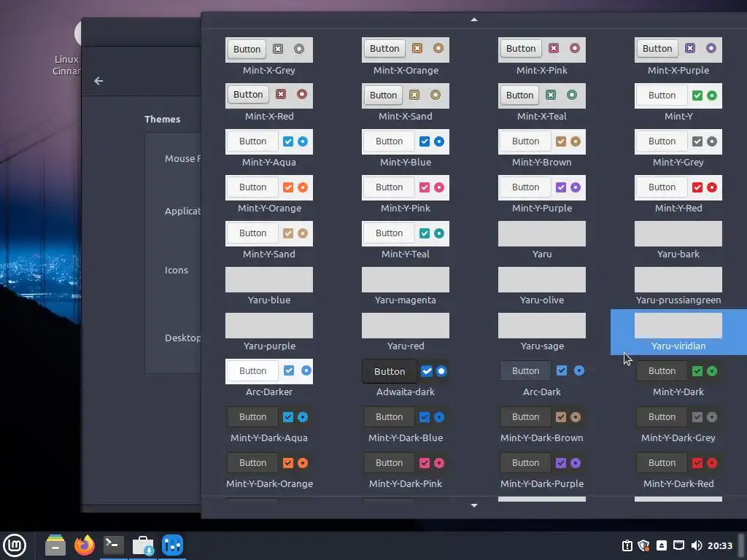The height and width of the screenshot is (560, 747).
Task: Select the Mint-Y theme
Action: [678, 102]
